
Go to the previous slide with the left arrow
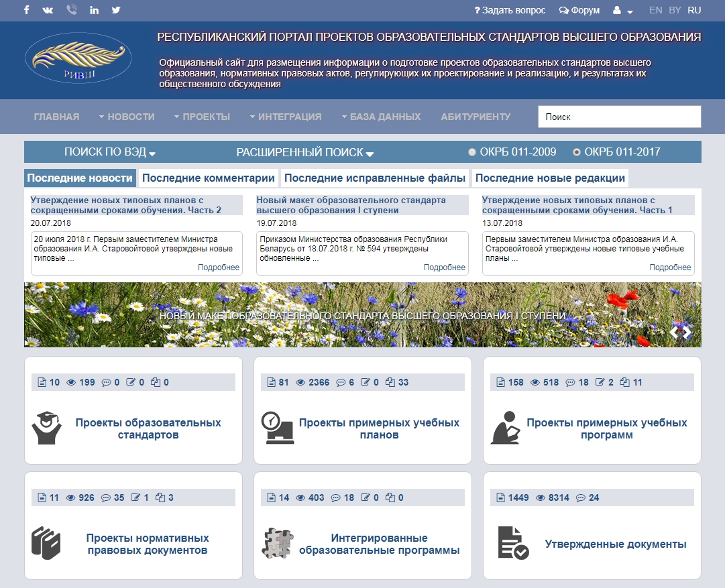(674, 332)
